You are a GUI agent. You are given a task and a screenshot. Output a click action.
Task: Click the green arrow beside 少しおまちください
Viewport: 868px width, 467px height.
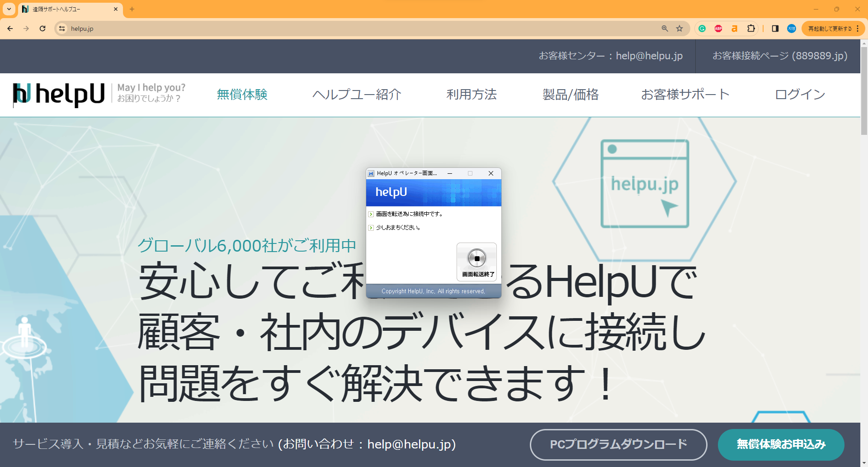click(x=371, y=228)
